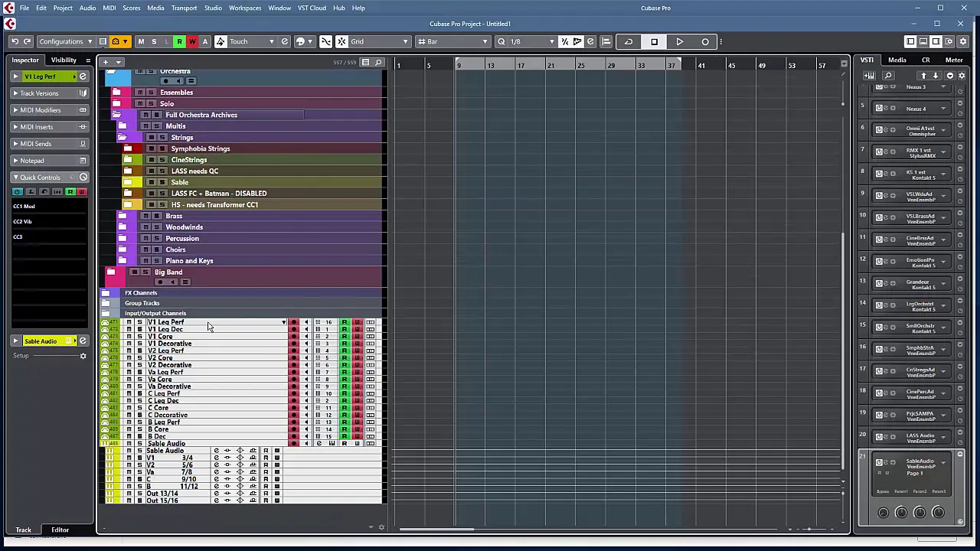Mute the V1 Leg Dec track
The width and height of the screenshot is (980, 551).
tap(129, 329)
